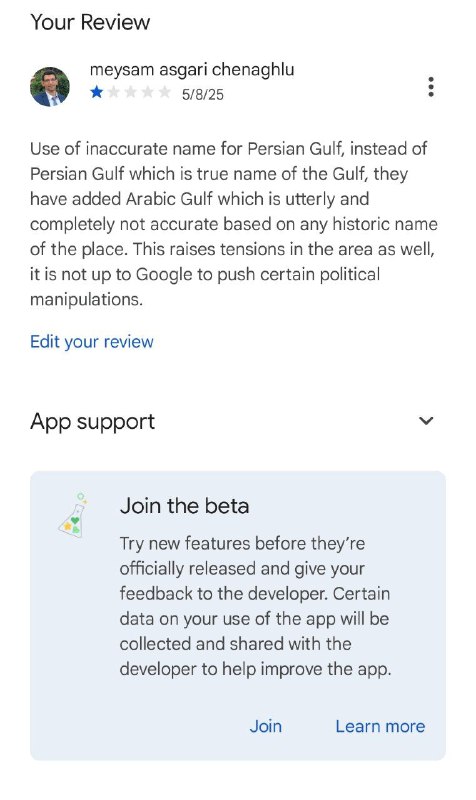Click the Join the beta heading
Screen dimensions: 476x800
pos(185,506)
